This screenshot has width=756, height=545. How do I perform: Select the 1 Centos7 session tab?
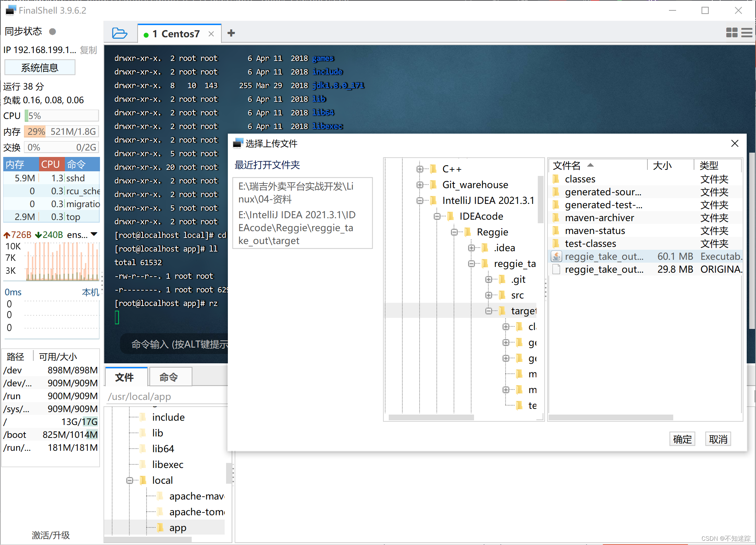point(176,34)
